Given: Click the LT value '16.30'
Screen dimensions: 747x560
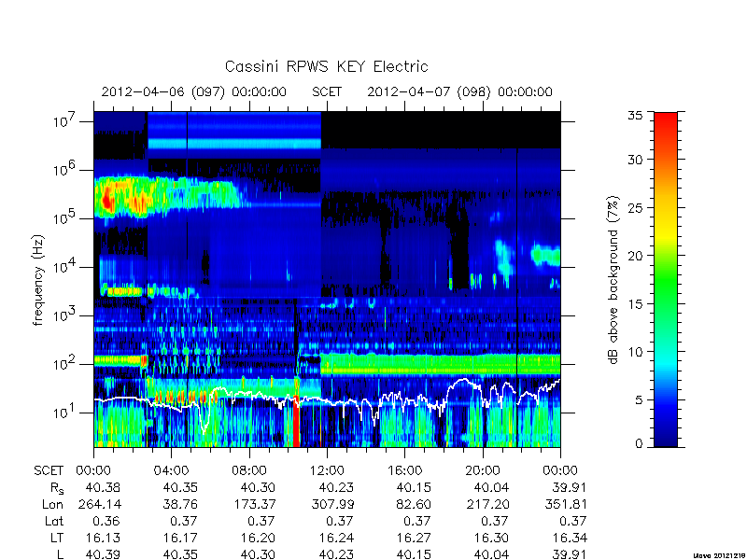Looking at the screenshot, I should click(491, 539).
